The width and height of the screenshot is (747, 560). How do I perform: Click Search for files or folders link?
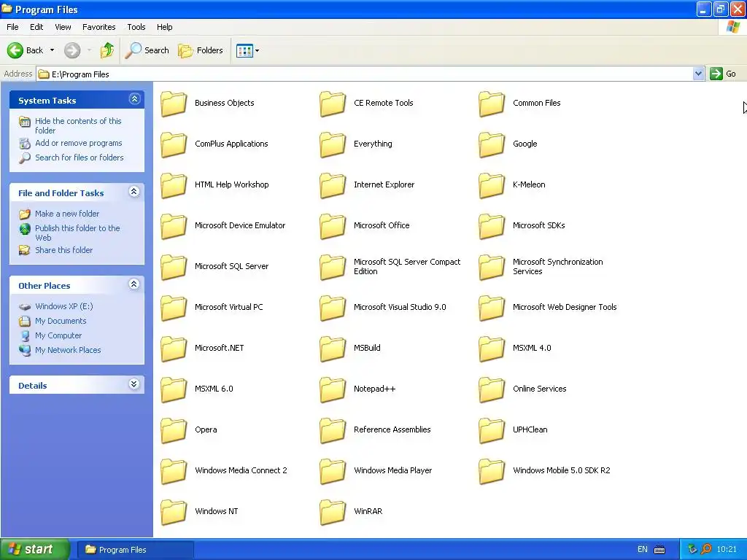tap(79, 157)
